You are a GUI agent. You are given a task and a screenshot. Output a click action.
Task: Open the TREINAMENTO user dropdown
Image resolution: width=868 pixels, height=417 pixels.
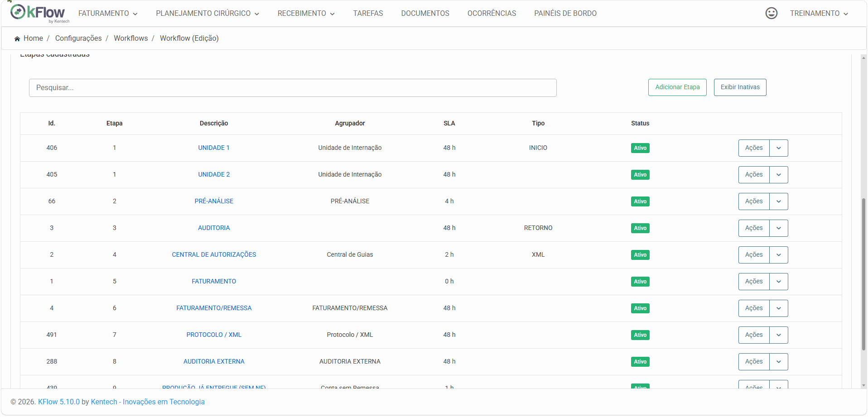(x=819, y=14)
